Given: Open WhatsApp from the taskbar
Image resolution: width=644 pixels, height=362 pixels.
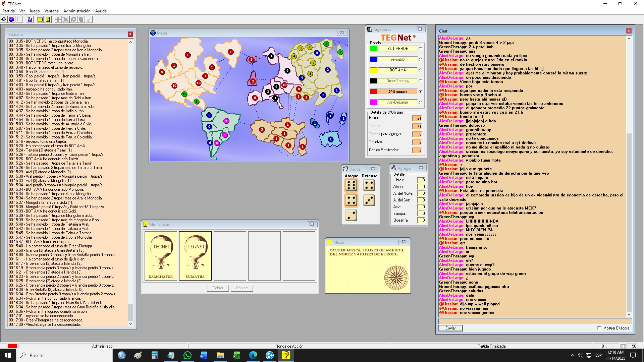Looking at the screenshot, I should [187, 355].
